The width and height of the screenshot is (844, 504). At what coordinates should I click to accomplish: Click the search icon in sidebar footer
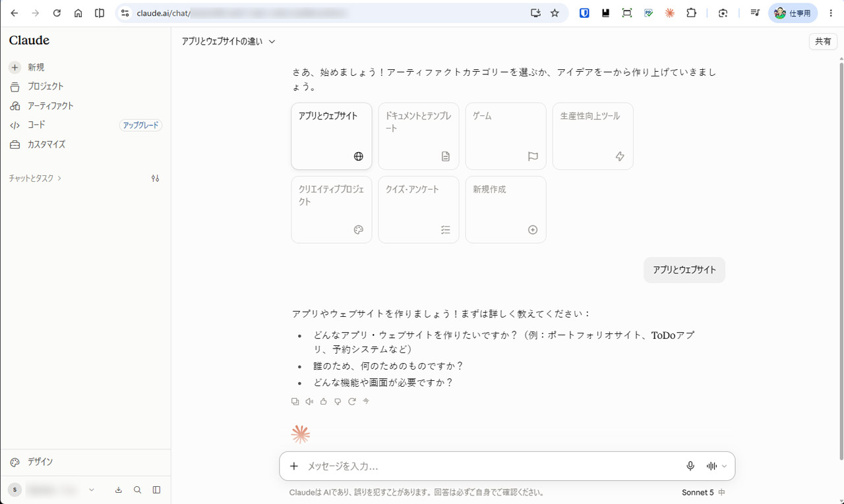(137, 490)
